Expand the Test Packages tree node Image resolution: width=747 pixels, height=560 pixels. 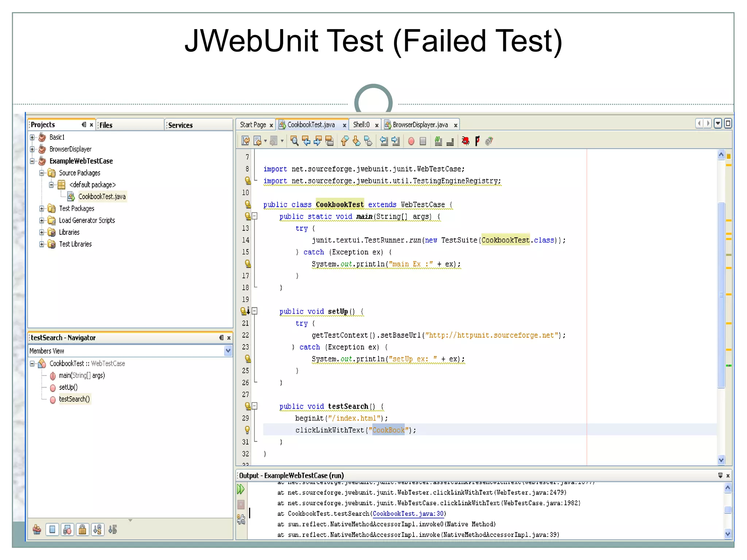click(x=42, y=209)
